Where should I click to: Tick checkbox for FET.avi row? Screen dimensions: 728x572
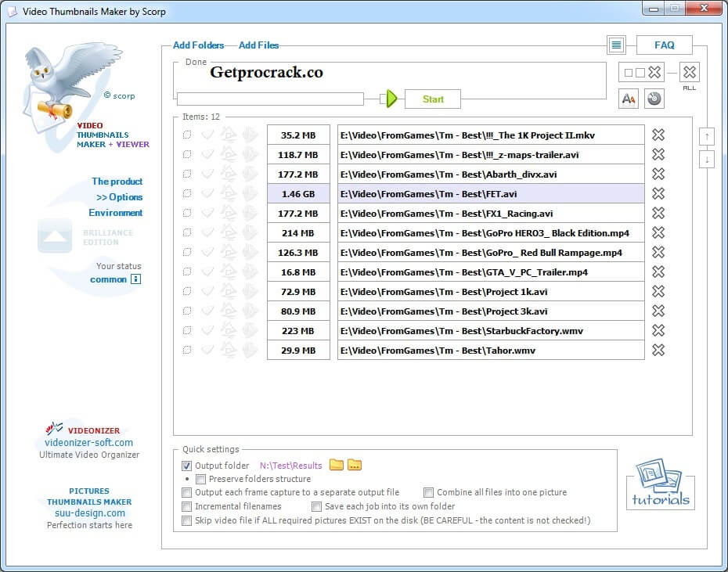point(186,193)
